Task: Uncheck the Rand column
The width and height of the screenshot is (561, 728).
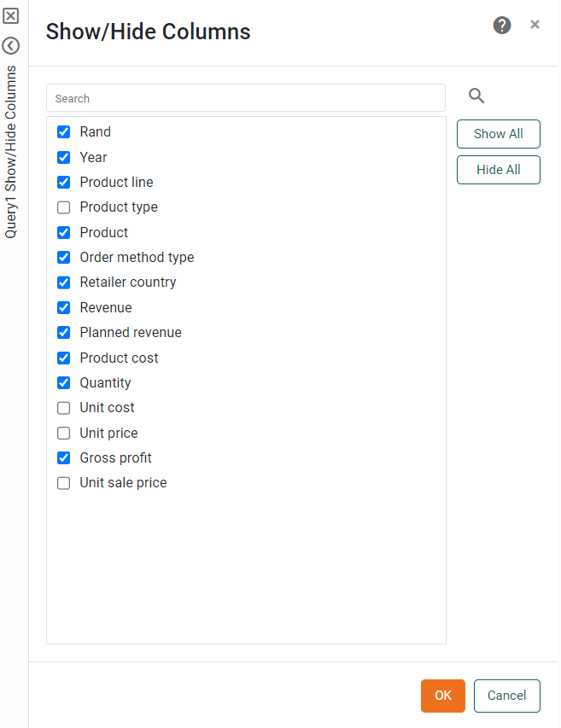Action: tap(63, 131)
